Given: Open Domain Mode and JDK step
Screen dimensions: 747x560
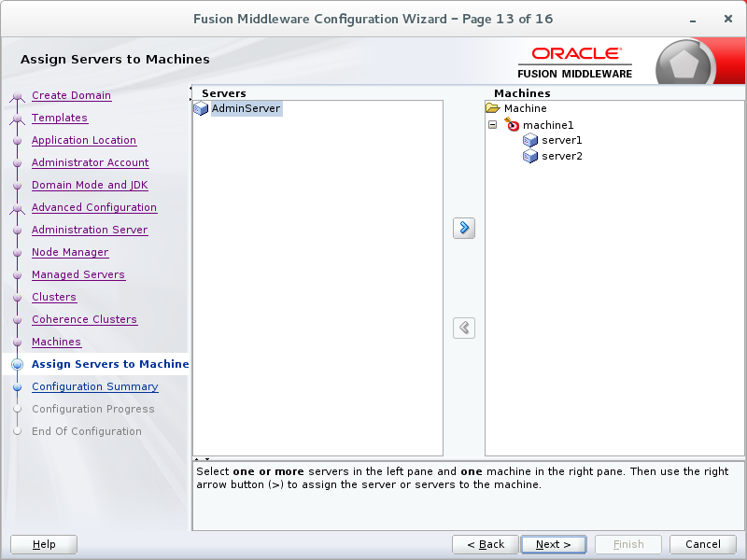Looking at the screenshot, I should (x=90, y=185).
